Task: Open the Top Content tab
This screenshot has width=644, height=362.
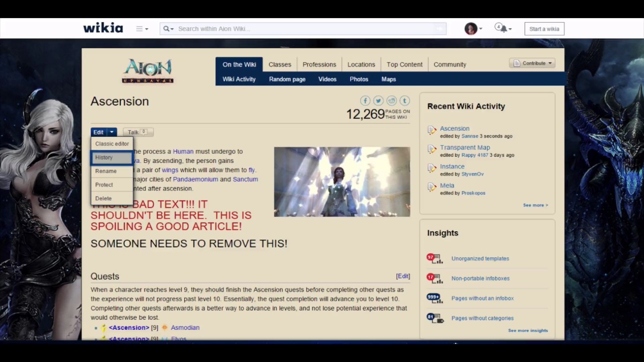Action: tap(405, 64)
